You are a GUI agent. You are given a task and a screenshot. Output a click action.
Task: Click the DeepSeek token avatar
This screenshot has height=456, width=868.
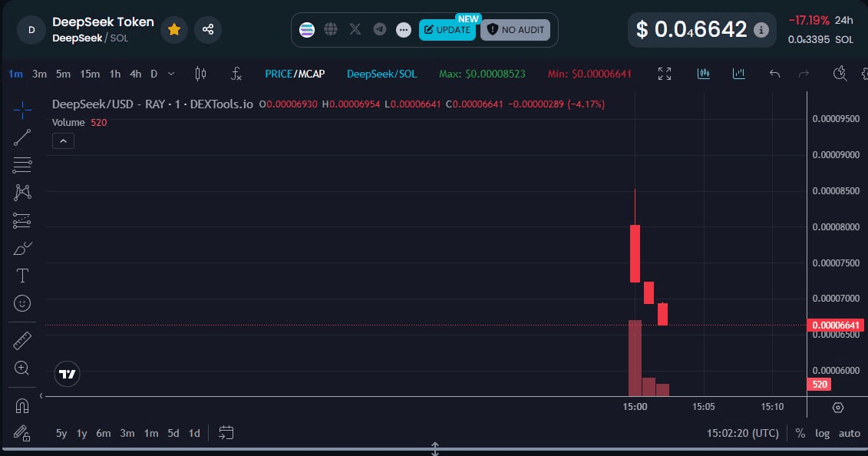click(x=31, y=30)
